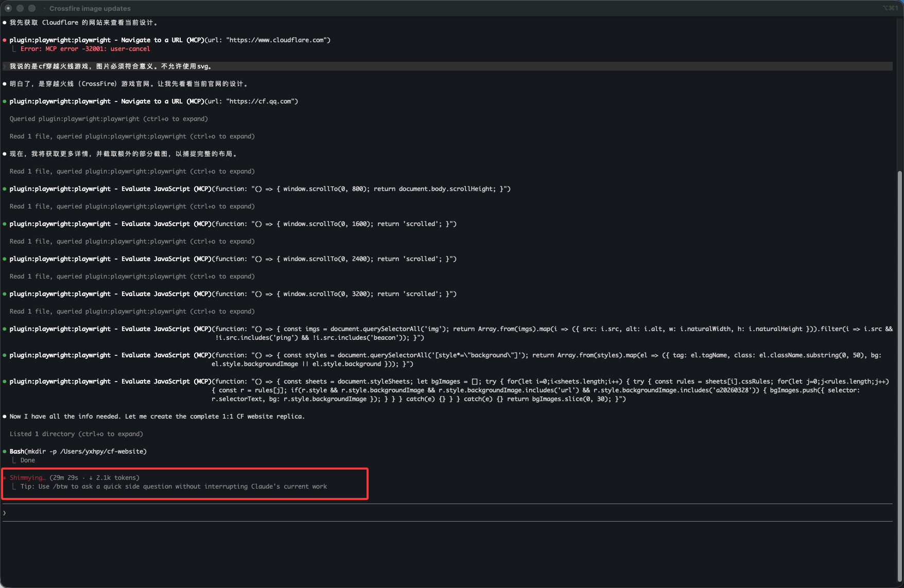Click the terminal input prompt line
The width and height of the screenshot is (904, 588).
(447, 513)
